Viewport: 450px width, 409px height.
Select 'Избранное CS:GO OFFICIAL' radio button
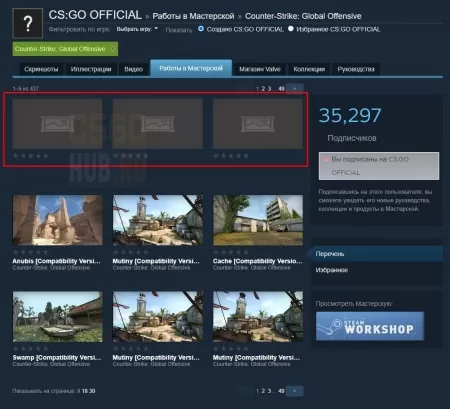291,29
